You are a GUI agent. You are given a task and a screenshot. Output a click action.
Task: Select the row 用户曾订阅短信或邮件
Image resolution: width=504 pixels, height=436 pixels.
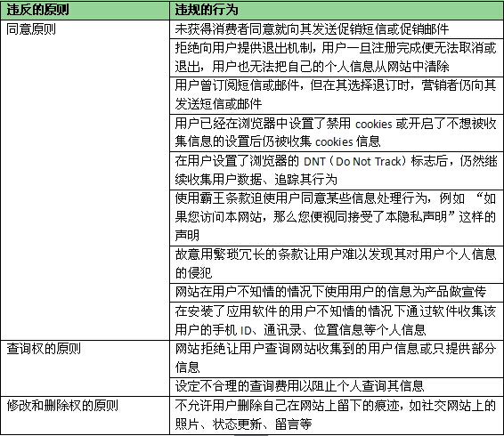point(337,95)
